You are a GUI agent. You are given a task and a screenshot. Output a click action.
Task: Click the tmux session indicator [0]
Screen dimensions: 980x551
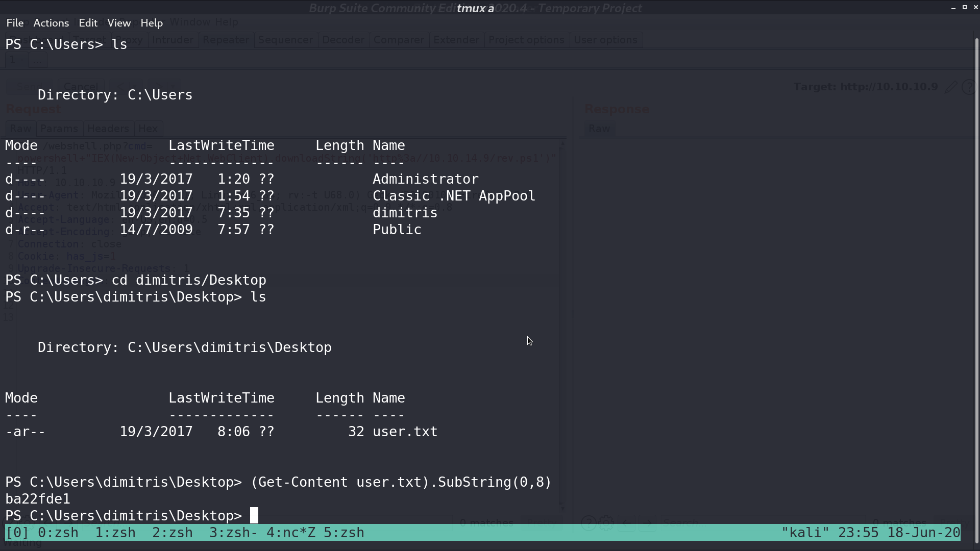(17, 533)
